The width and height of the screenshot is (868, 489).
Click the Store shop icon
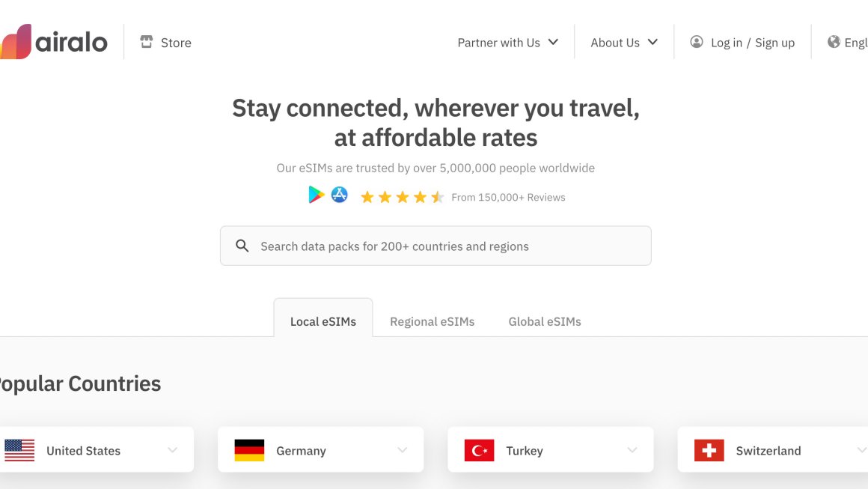[147, 42]
